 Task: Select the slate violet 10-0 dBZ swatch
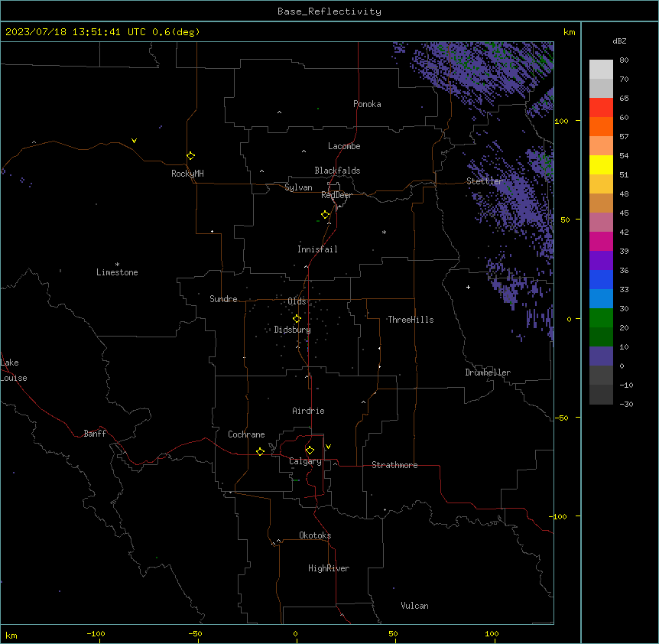(x=601, y=356)
